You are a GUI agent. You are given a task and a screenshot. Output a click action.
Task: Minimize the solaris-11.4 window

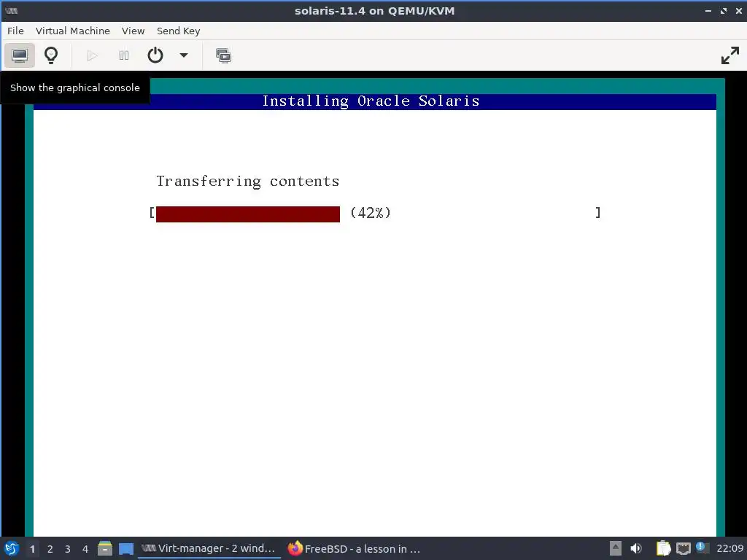(708, 11)
